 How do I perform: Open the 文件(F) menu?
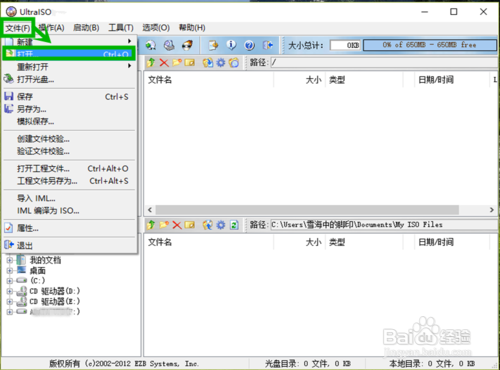tap(18, 28)
